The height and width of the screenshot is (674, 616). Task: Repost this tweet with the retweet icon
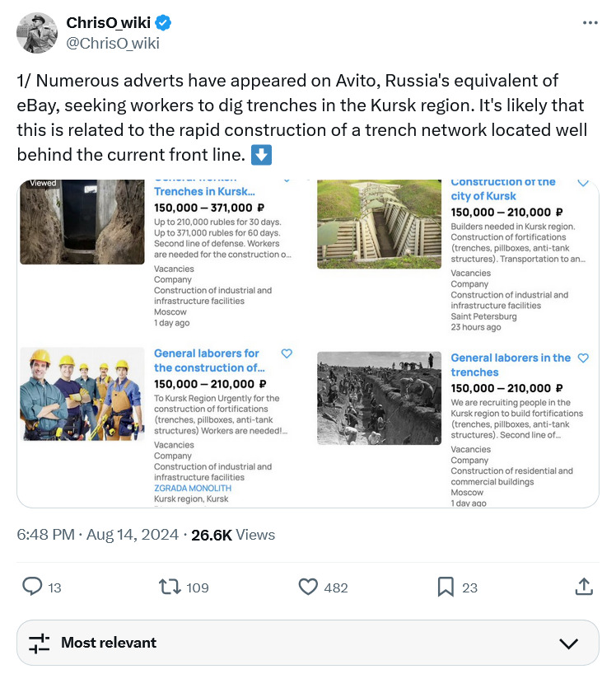pyautogui.click(x=169, y=587)
